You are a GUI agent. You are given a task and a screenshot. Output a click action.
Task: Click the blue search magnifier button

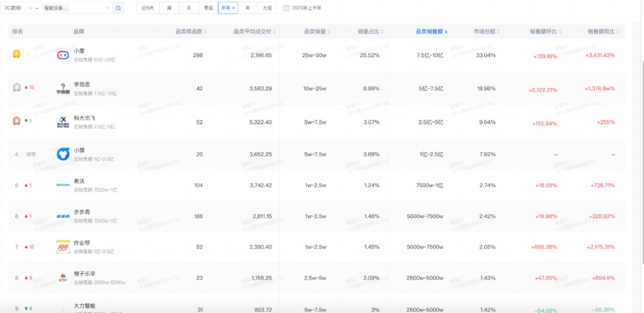coord(118,8)
